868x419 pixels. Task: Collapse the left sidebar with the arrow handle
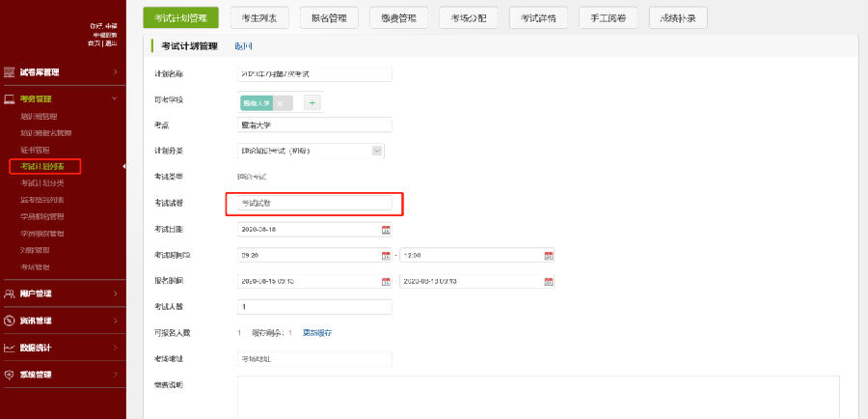tap(123, 167)
